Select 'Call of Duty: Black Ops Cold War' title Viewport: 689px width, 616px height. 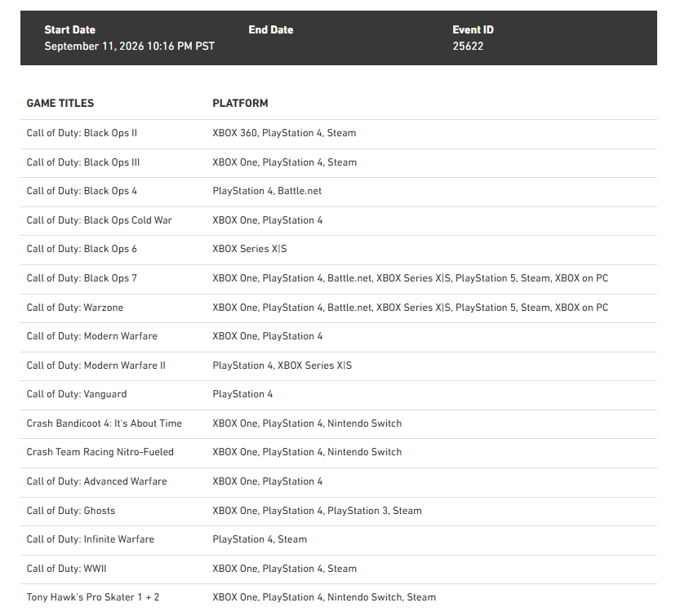coord(100,220)
